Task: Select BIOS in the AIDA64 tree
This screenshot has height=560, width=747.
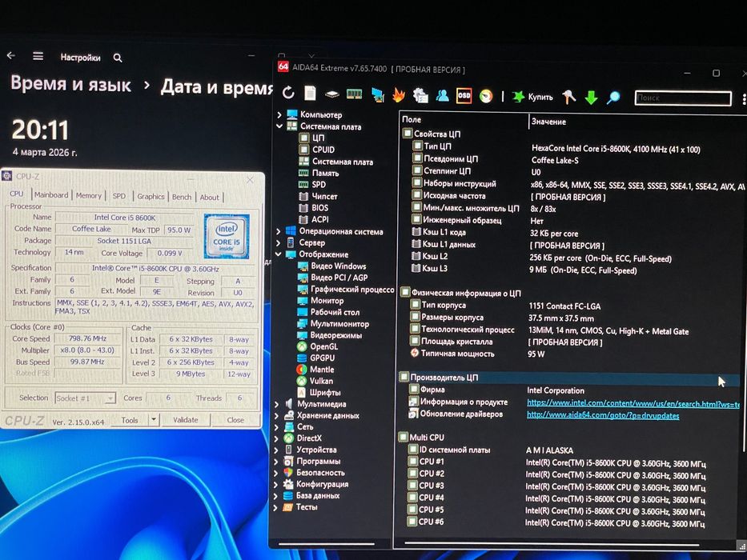Action: [314, 208]
